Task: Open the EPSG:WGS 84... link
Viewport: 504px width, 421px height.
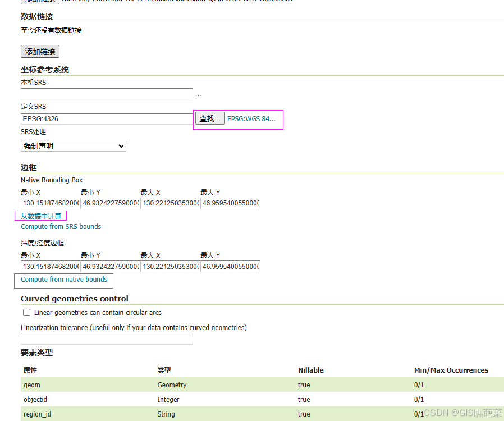Action: [x=251, y=119]
